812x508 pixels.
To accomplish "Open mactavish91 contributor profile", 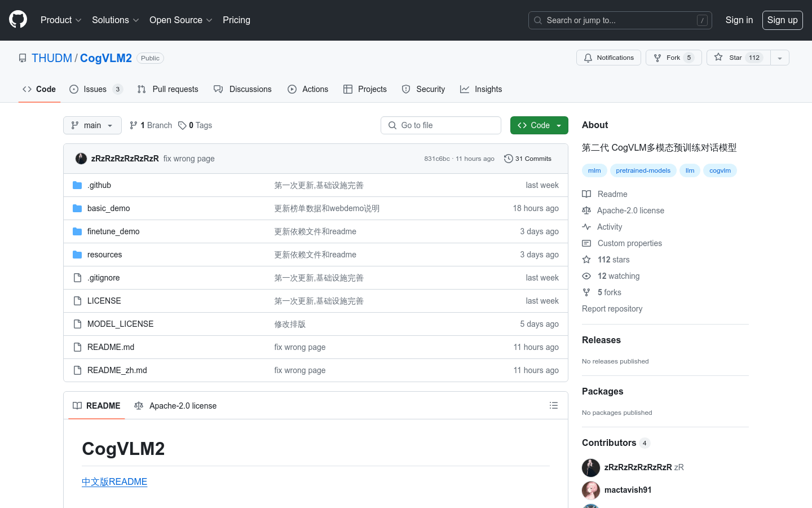I will coord(628,490).
